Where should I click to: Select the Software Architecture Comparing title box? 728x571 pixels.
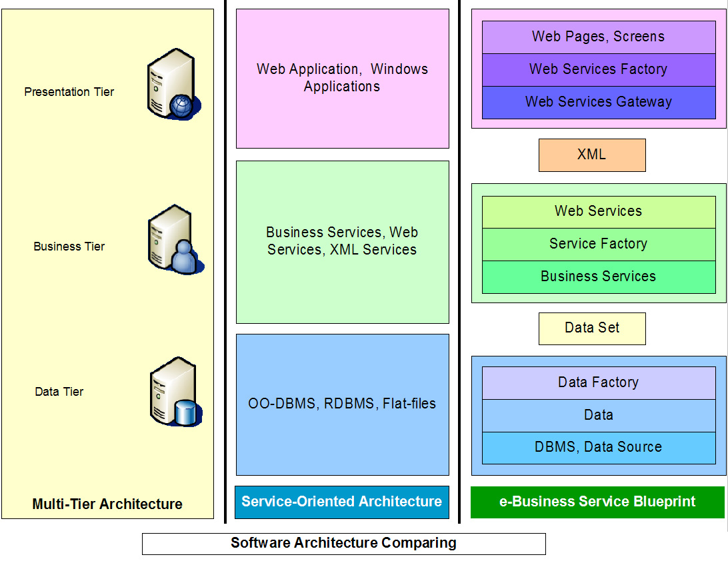click(x=343, y=543)
